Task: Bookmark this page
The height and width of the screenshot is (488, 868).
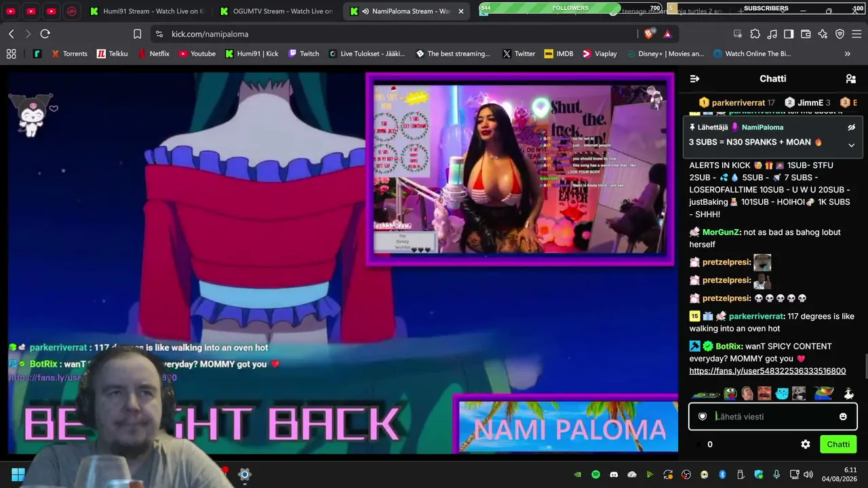Action: pos(138,34)
